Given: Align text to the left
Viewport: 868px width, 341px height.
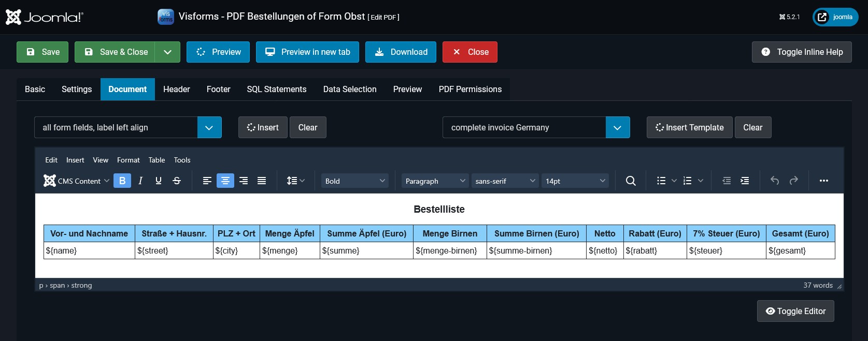Looking at the screenshot, I should 207,181.
